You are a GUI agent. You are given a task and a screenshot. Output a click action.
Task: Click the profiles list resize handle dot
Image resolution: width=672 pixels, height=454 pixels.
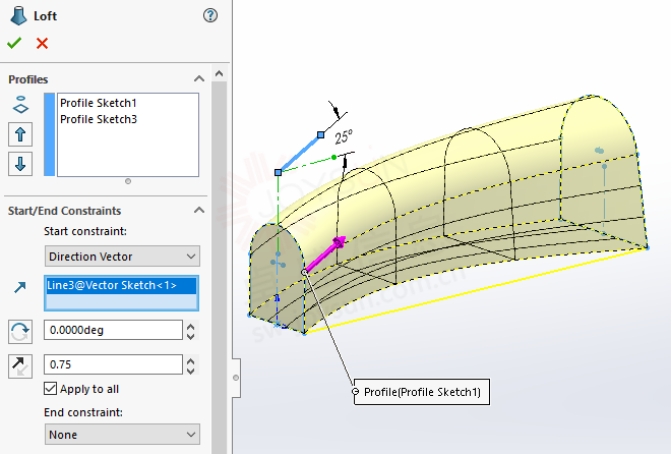point(128,181)
